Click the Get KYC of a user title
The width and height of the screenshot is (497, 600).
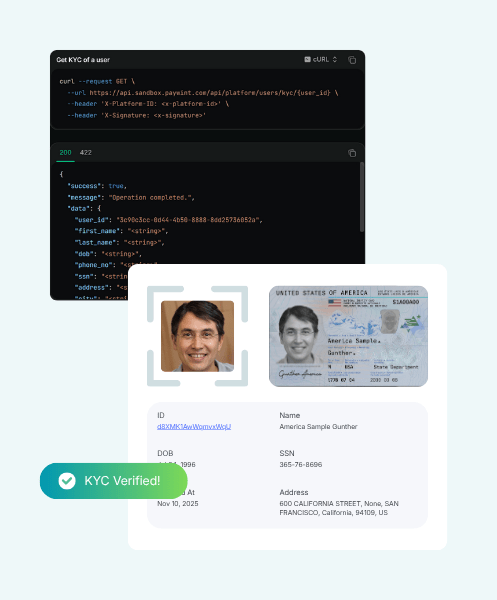(x=83, y=60)
